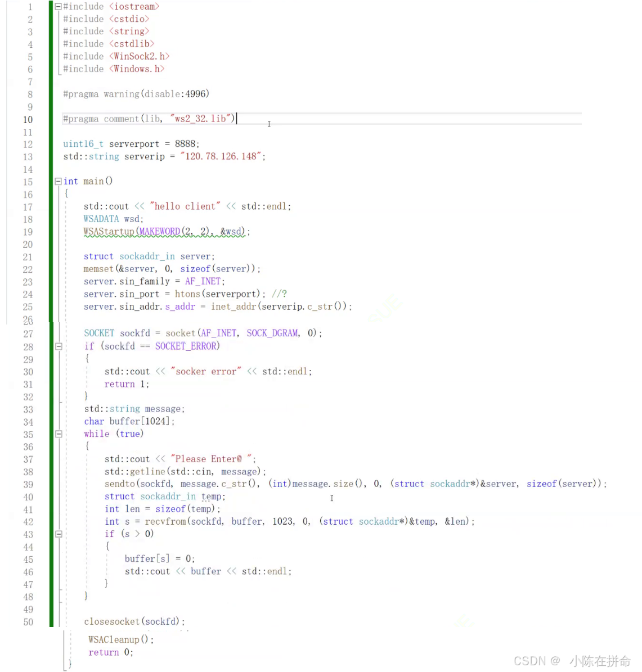Click the buffer[s] = 0 statement

160,559
